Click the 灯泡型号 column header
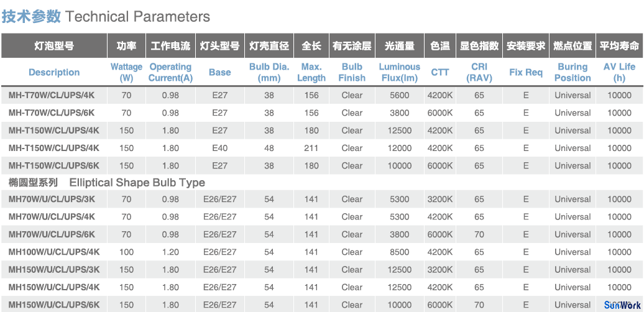 pos(54,45)
